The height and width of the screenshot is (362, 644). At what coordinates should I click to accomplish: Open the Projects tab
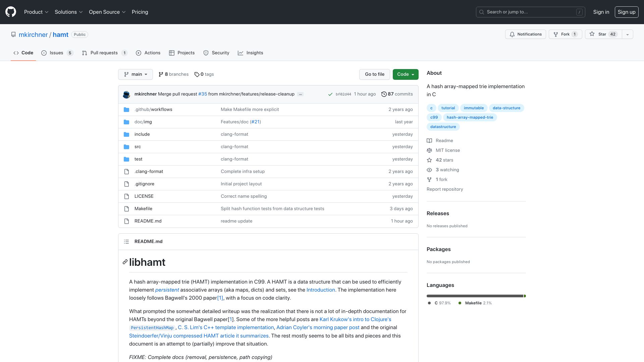pos(182,53)
